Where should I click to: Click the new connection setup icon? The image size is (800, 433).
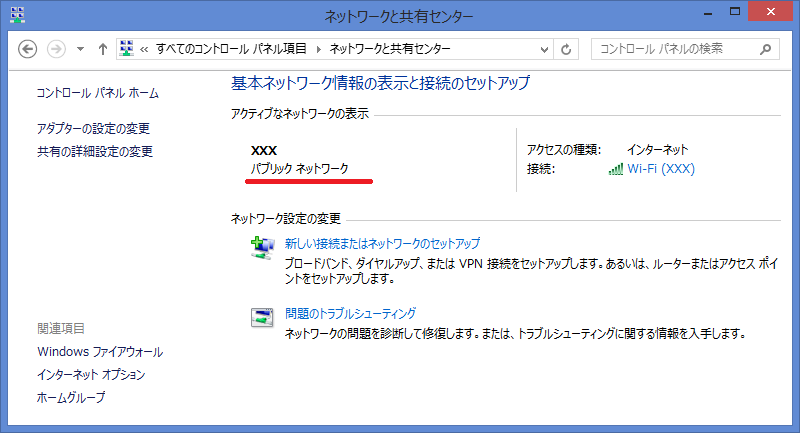(260, 248)
